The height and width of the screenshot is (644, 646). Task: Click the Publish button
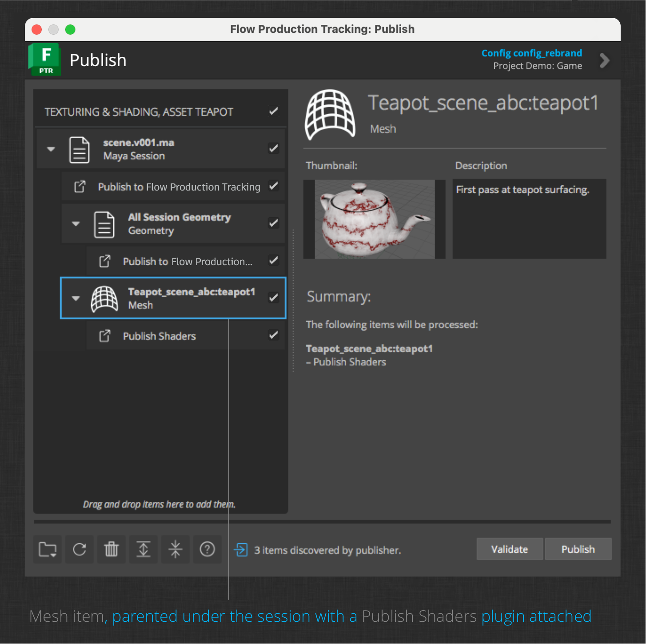pos(578,549)
